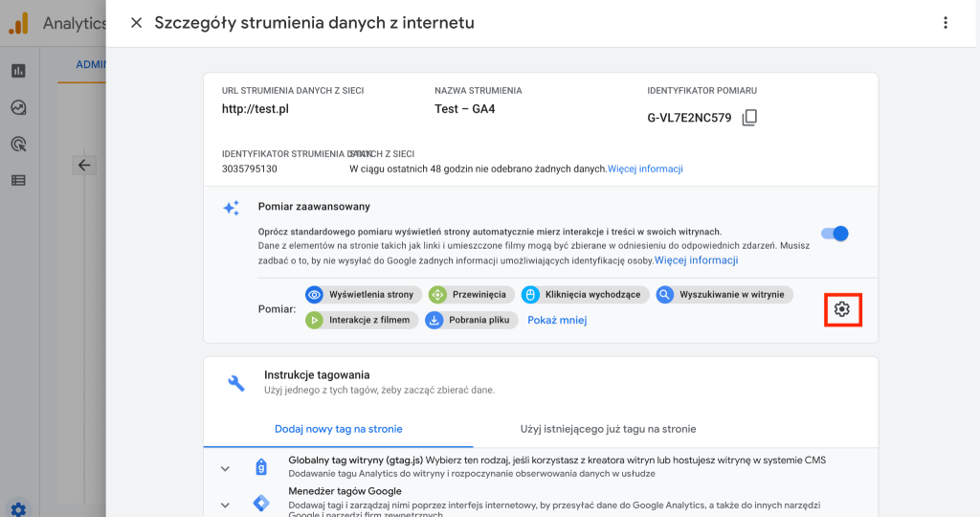980x517 pixels.
Task: Click the Interakcje z filmem chip label
Action: (369, 320)
